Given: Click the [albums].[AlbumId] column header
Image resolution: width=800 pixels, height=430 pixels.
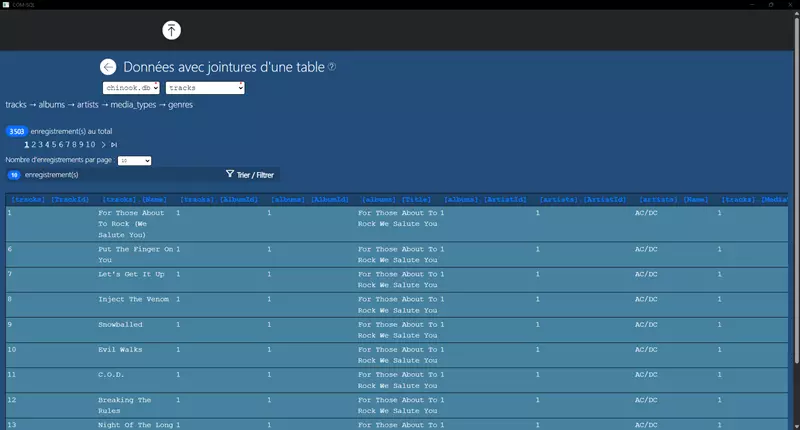Looking at the screenshot, I should 310,199.
